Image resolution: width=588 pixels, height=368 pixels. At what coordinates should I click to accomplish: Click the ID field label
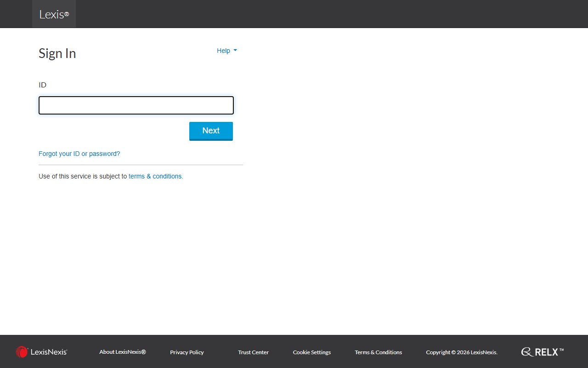[42, 85]
